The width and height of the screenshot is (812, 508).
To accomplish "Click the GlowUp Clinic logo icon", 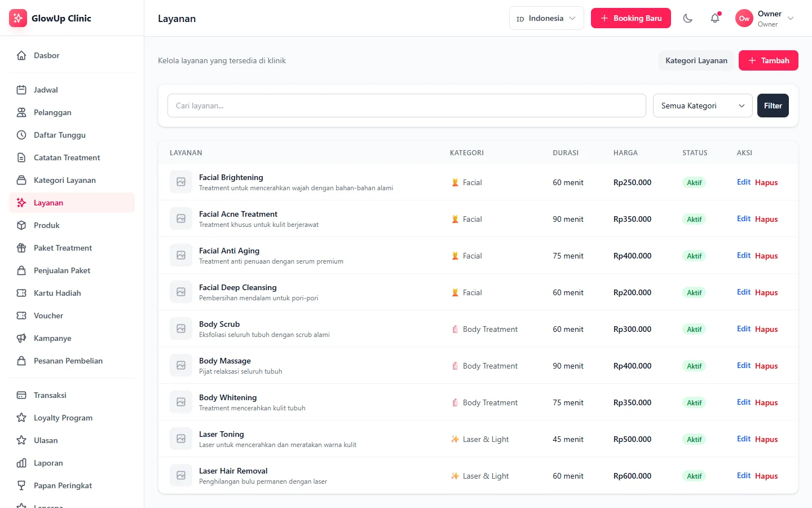I will (x=18, y=18).
